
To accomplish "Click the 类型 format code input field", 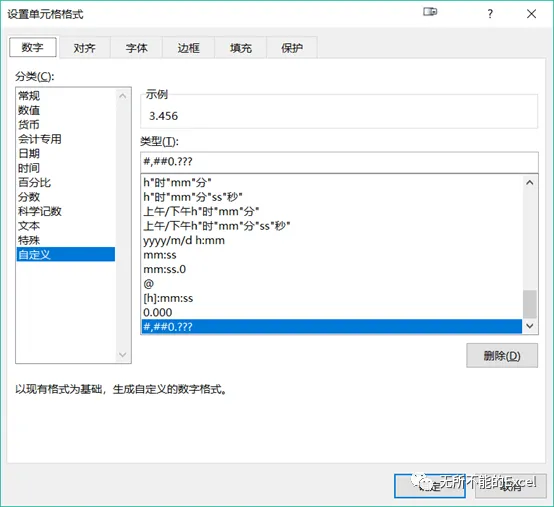I will pos(339,162).
